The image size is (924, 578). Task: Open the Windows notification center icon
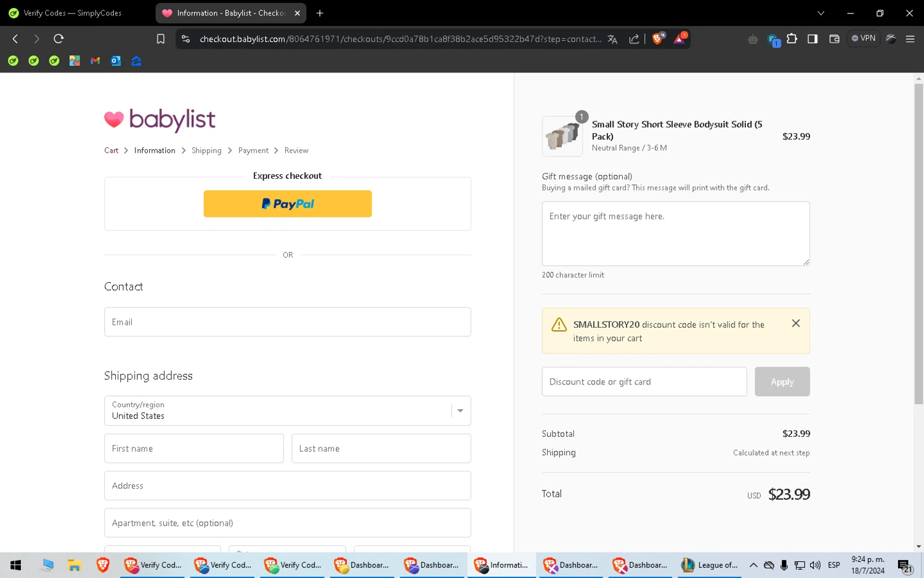pos(905,566)
